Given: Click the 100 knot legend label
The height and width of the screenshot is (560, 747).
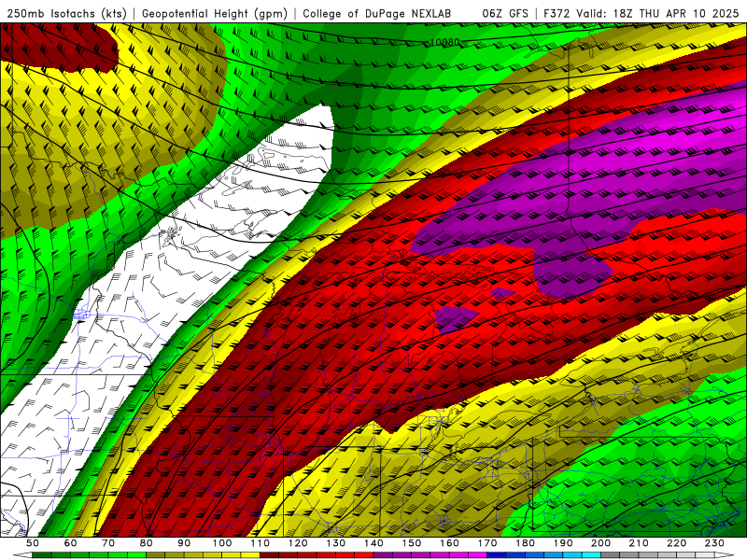Looking at the screenshot, I should point(222,543).
